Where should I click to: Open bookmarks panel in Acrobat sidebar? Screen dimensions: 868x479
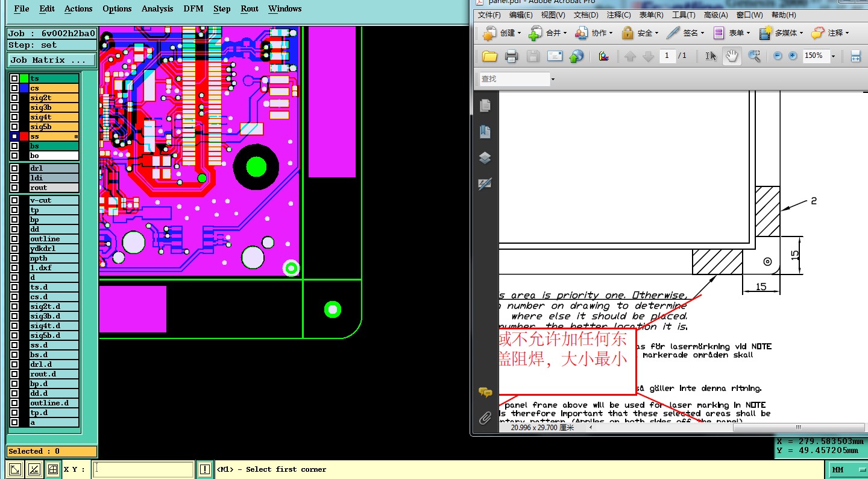coord(485,132)
